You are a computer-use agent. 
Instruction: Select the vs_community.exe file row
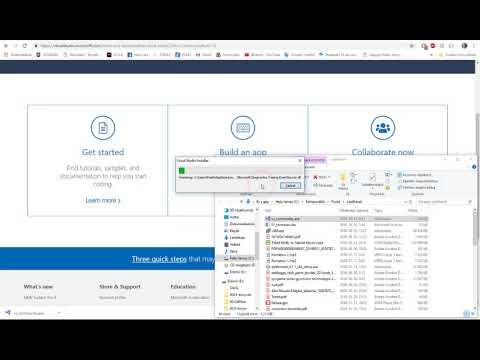pyautogui.click(x=346, y=219)
